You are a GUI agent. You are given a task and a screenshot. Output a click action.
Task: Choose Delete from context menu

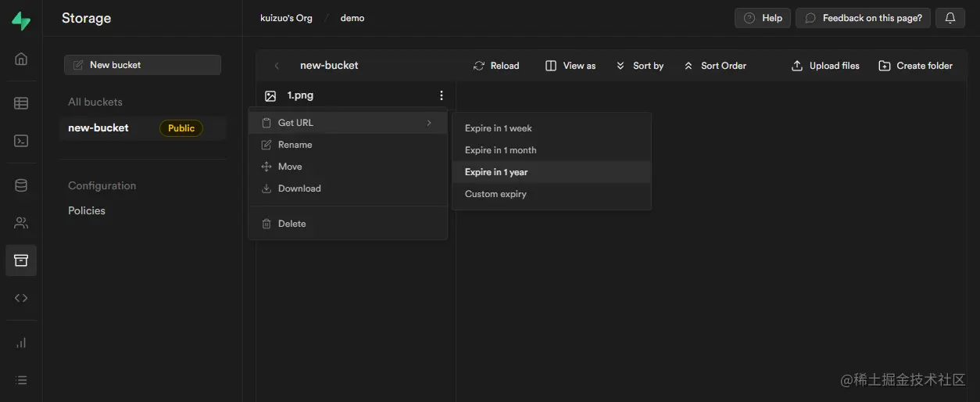point(291,224)
